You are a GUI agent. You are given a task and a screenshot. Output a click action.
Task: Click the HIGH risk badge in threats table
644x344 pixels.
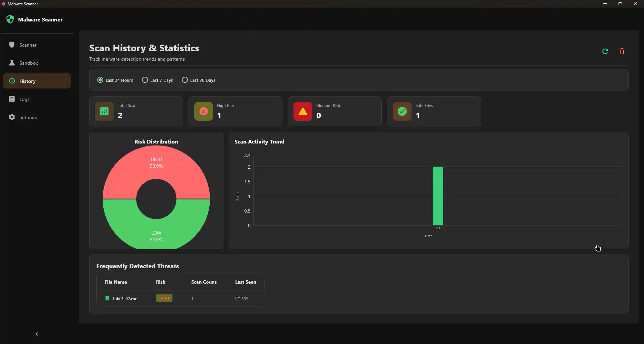point(164,298)
